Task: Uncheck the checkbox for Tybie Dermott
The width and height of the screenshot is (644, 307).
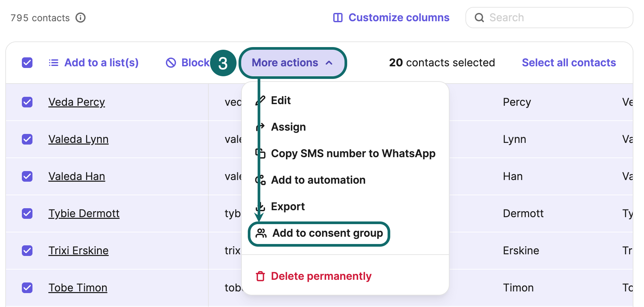Action: click(x=27, y=214)
